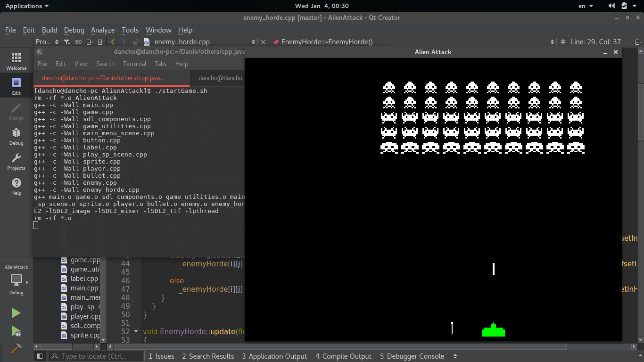Viewport: 644px width, 362px height.
Task: Open the Qt Creator File menu
Action: pos(10,30)
